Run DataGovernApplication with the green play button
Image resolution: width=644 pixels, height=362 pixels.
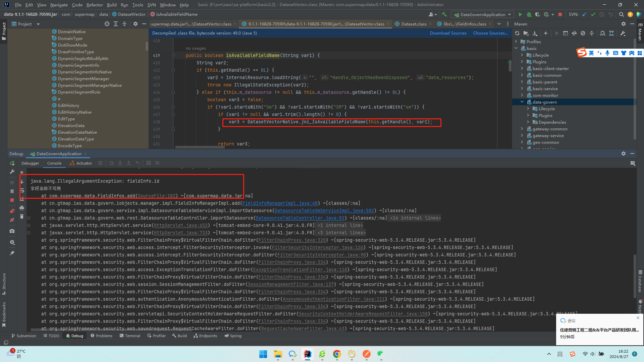pyautogui.click(x=520, y=14)
